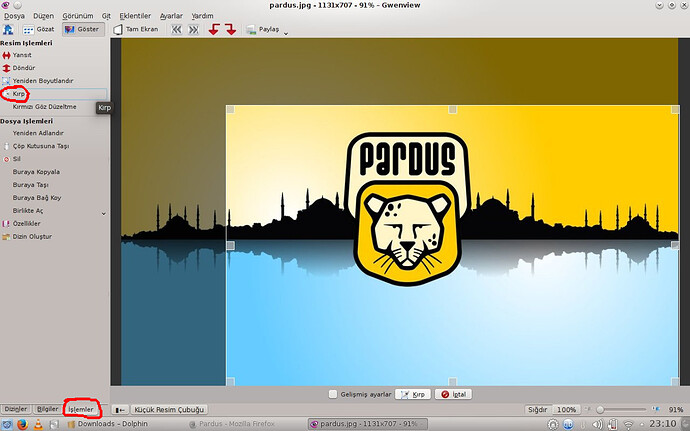Open the KDE application launcher menu
The width and height of the screenshot is (690, 431).
7,424
